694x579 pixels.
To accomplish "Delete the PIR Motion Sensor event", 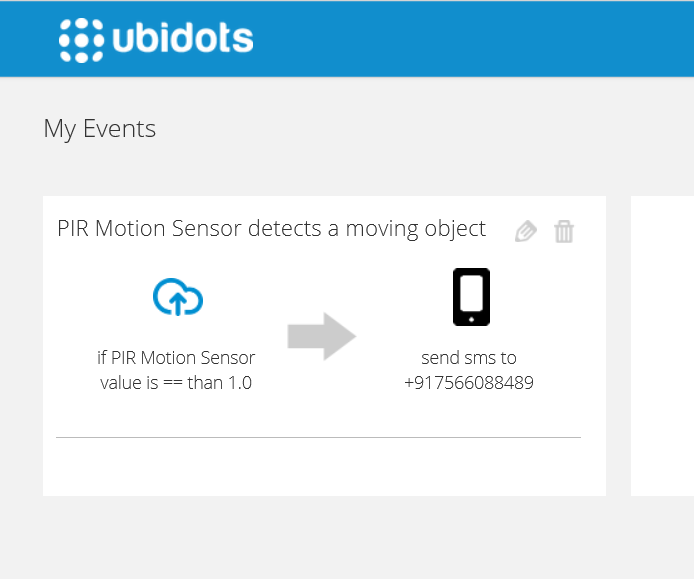I will tap(564, 232).
